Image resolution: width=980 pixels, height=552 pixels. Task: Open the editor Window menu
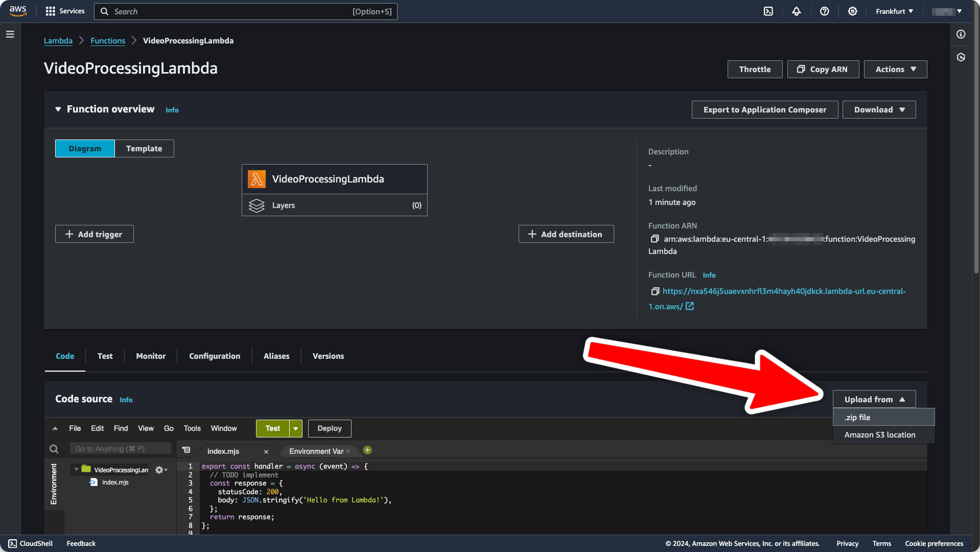coord(224,429)
